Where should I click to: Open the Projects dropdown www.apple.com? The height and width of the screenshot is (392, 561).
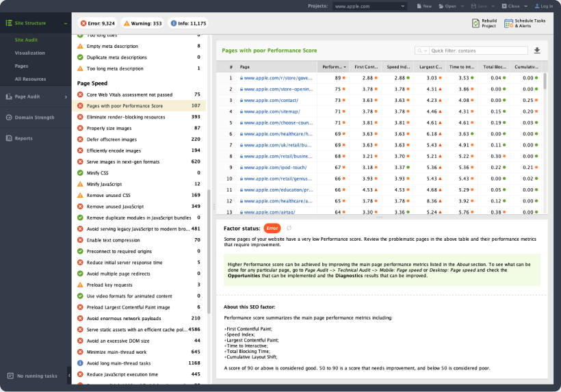[x=369, y=6]
